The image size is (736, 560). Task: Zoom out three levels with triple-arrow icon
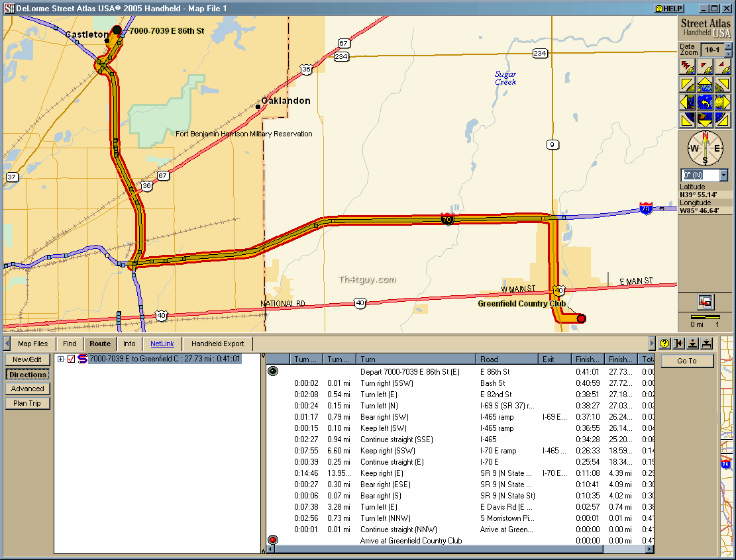pos(687,67)
